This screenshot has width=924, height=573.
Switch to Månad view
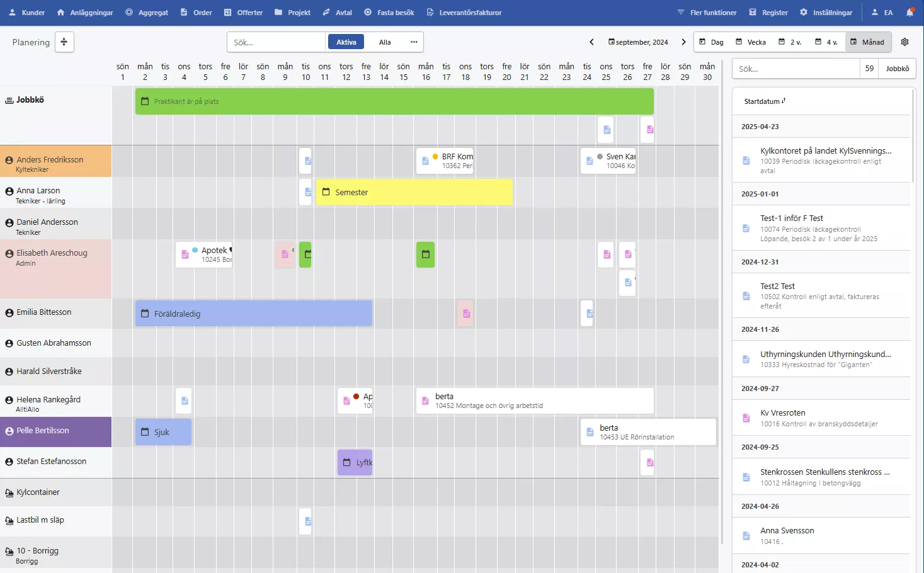(x=867, y=42)
